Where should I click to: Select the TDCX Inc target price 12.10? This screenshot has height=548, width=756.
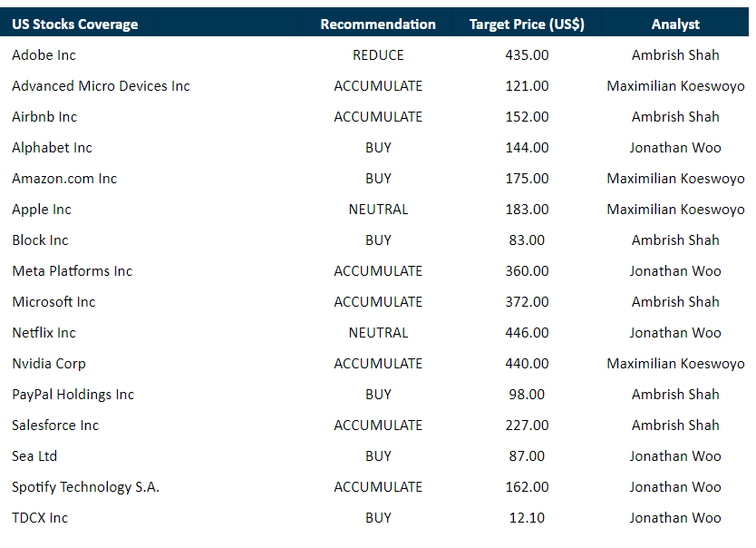point(527,518)
